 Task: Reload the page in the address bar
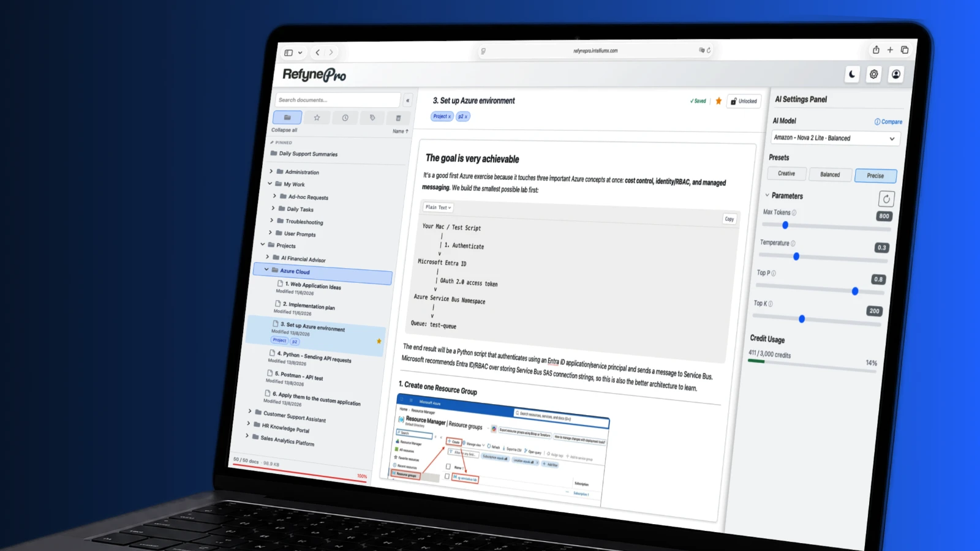click(x=709, y=50)
